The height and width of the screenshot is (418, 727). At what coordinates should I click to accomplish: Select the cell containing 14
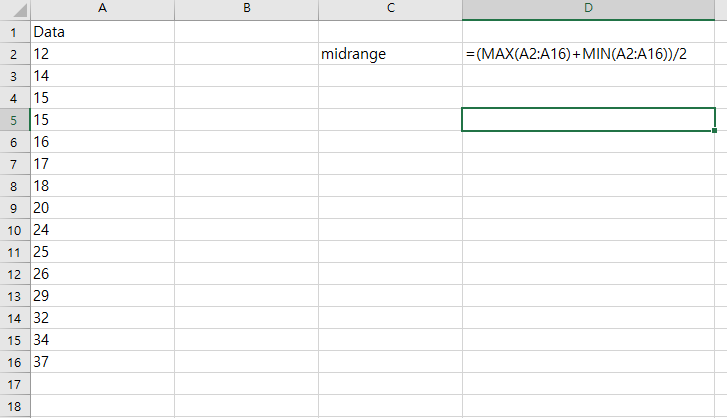pyautogui.click(x=102, y=76)
